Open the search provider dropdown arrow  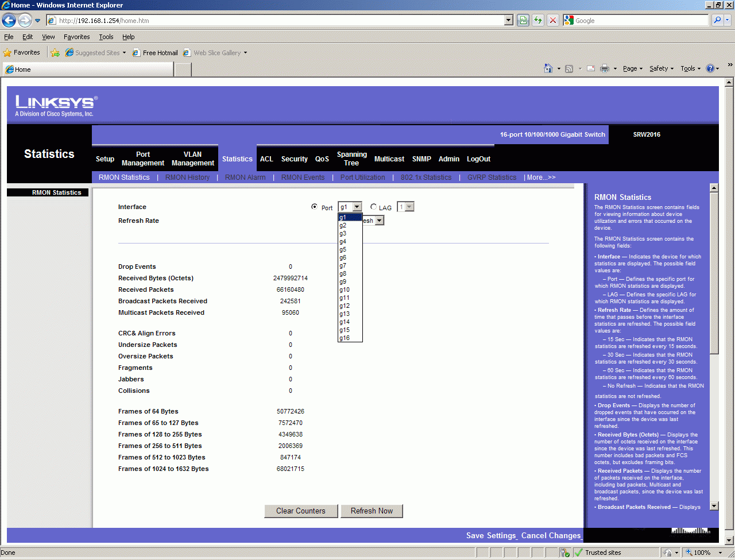click(x=728, y=21)
